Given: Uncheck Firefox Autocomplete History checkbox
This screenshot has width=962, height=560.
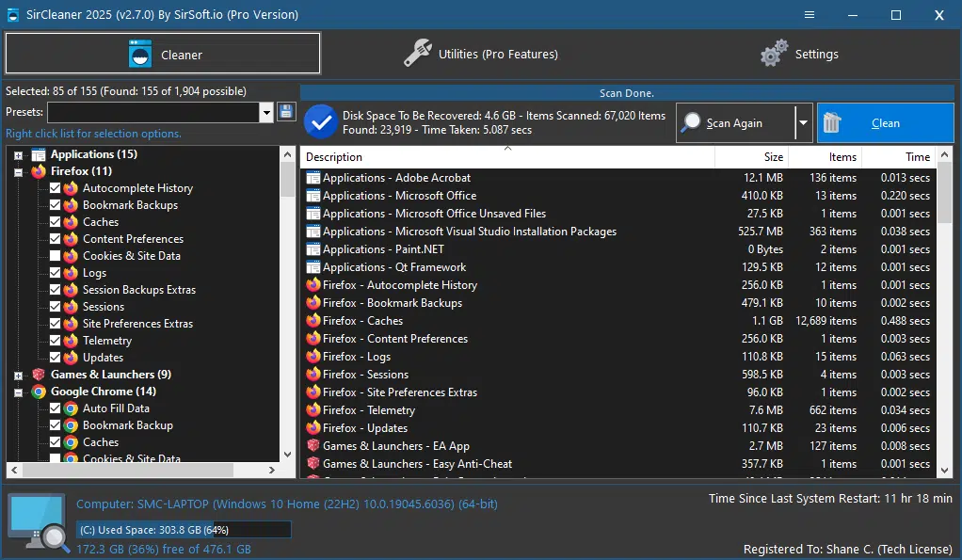Looking at the screenshot, I should (56, 188).
